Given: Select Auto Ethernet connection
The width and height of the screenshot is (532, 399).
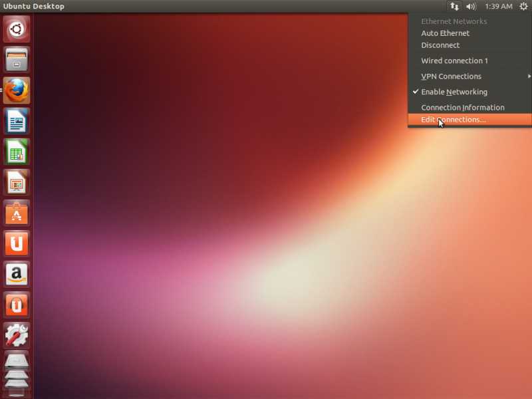Looking at the screenshot, I should (445, 33).
